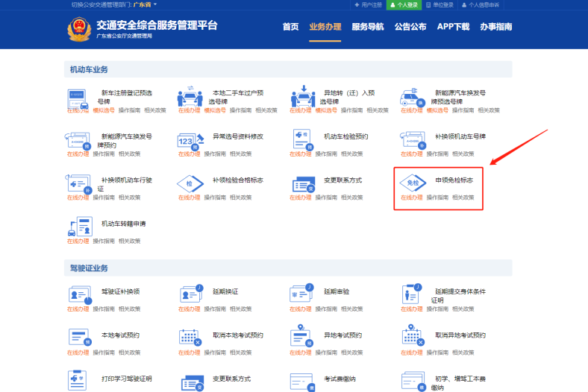Click 模拟选号 under 本地二手车过户预选号牌
The width and height of the screenshot is (588, 392).
tap(215, 110)
